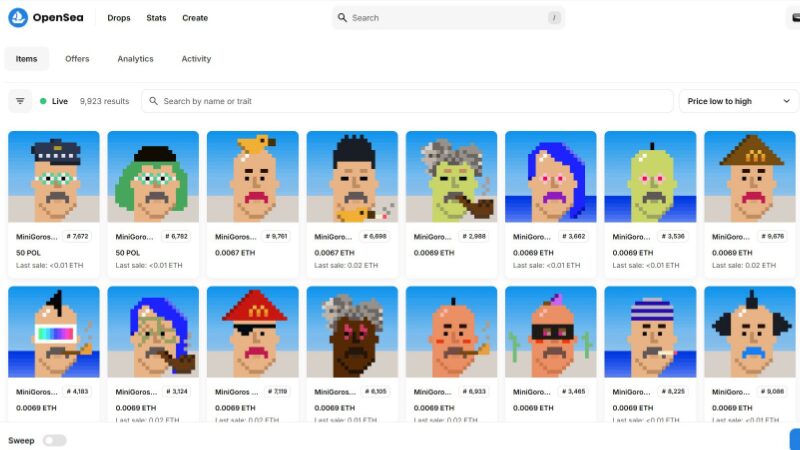800x450 pixels.
Task: Open MiniGoros #3,124 blue hair pipe thumbnail
Action: point(153,332)
